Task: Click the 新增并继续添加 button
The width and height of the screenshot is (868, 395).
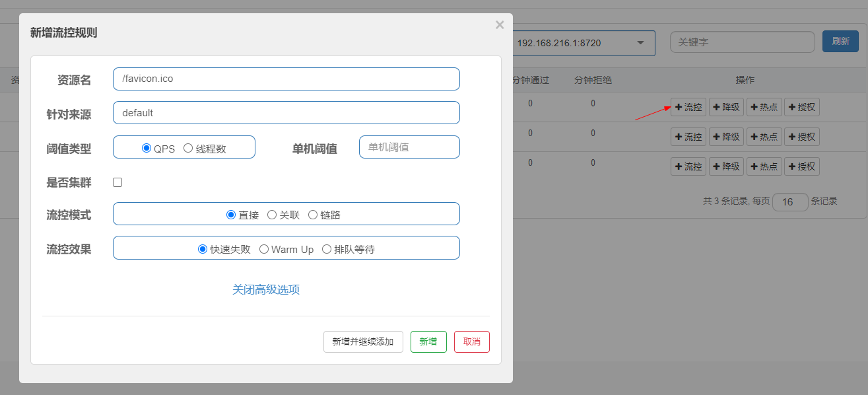Action: click(363, 341)
